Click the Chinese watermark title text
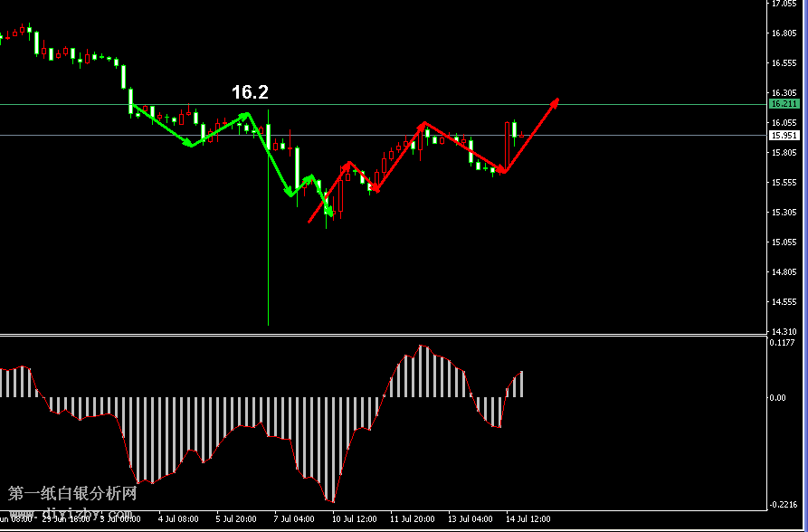Viewport: 808px width, 532px height. click(72, 494)
